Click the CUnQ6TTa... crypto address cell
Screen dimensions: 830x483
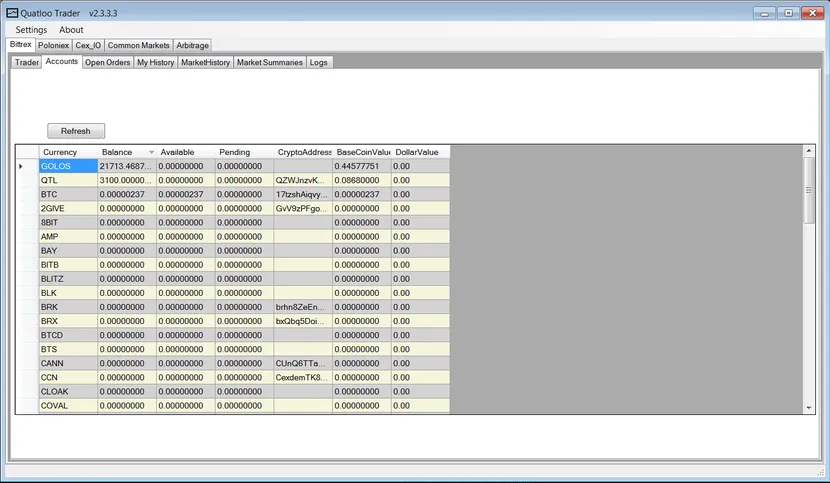click(x=303, y=363)
